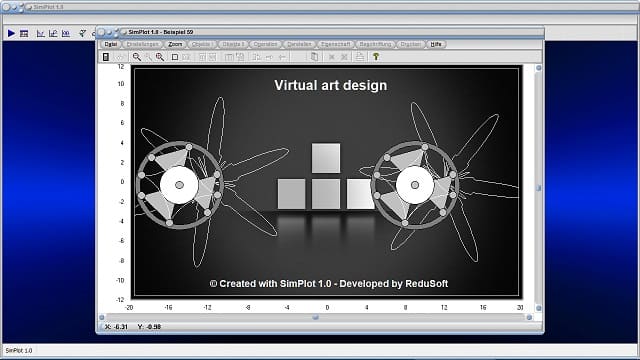Click the greyed left arrow icon in toolbar
The width and height of the screenshot is (640, 360).
click(282, 57)
